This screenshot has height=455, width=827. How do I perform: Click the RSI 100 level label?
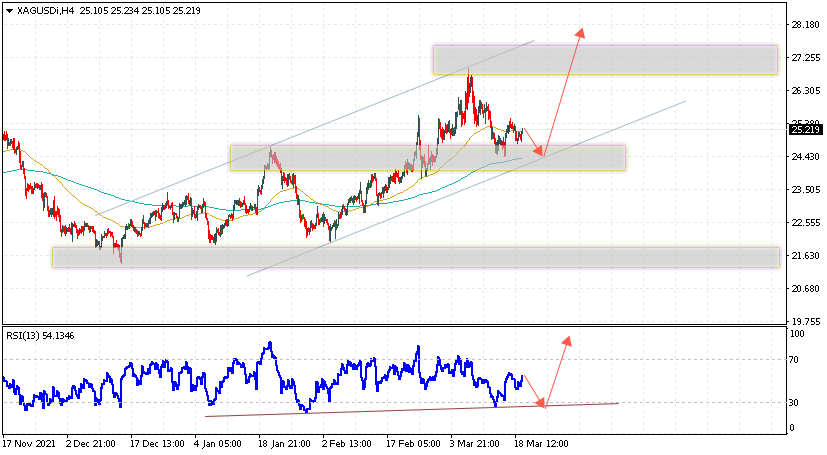pos(797,334)
